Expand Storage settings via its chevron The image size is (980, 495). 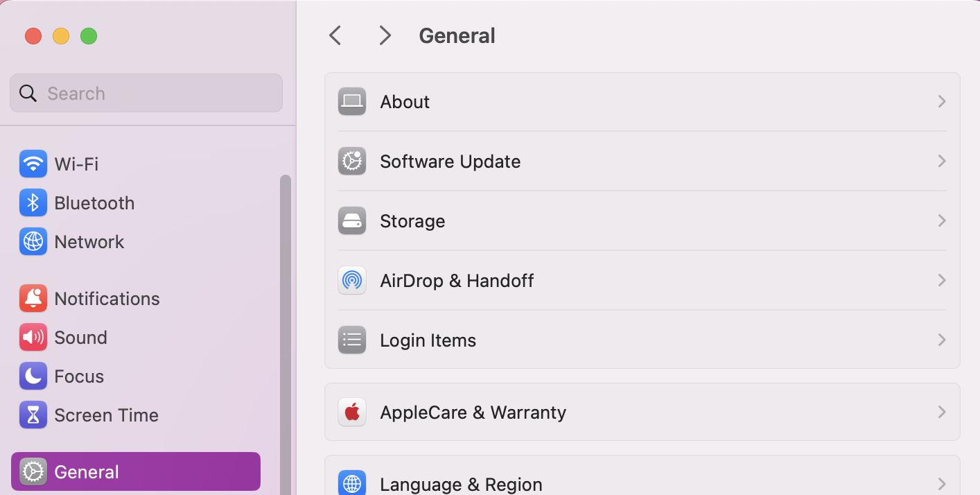[x=941, y=220]
